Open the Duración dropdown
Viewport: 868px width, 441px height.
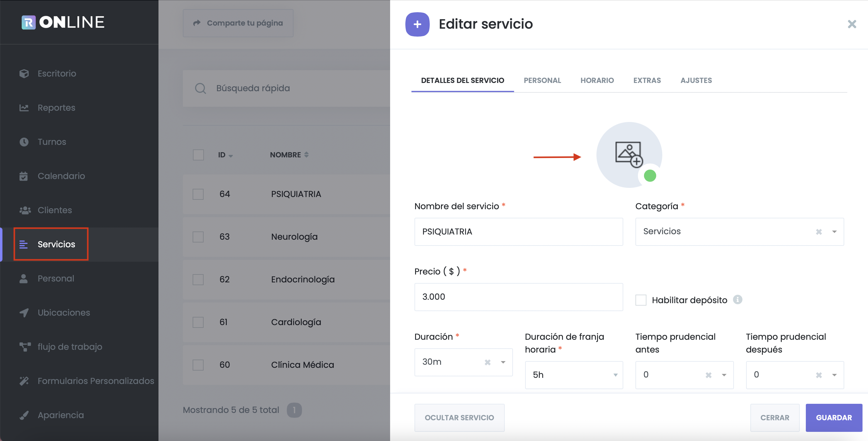503,362
